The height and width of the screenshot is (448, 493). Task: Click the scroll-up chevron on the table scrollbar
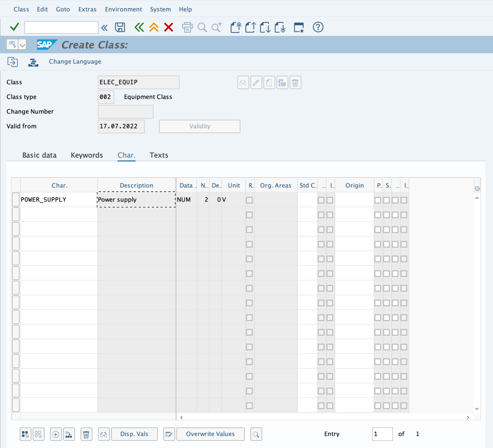477,198
